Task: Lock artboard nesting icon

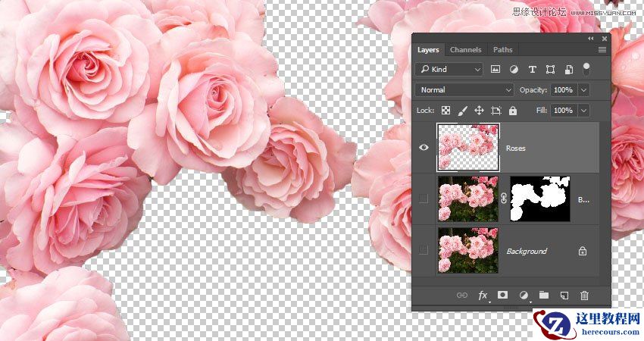Action: click(496, 111)
